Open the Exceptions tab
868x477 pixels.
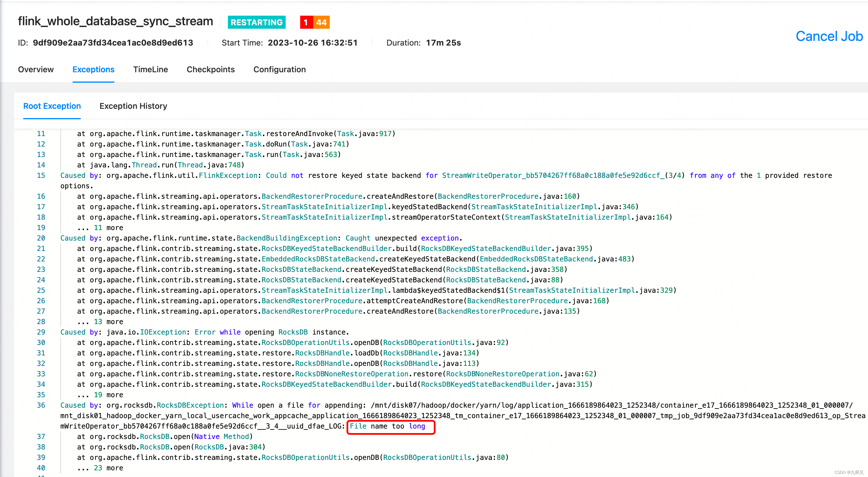coord(93,70)
